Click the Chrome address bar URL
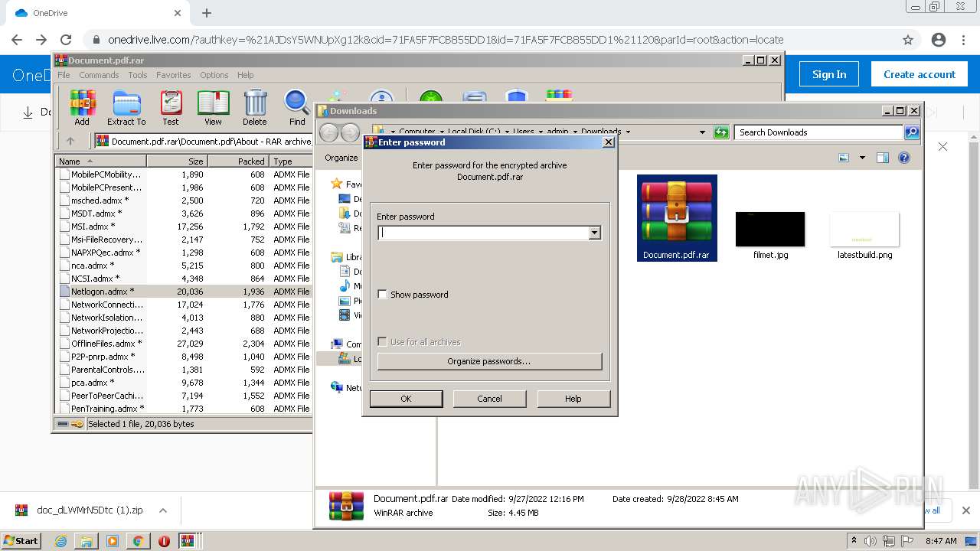980x551 pixels. 446,40
